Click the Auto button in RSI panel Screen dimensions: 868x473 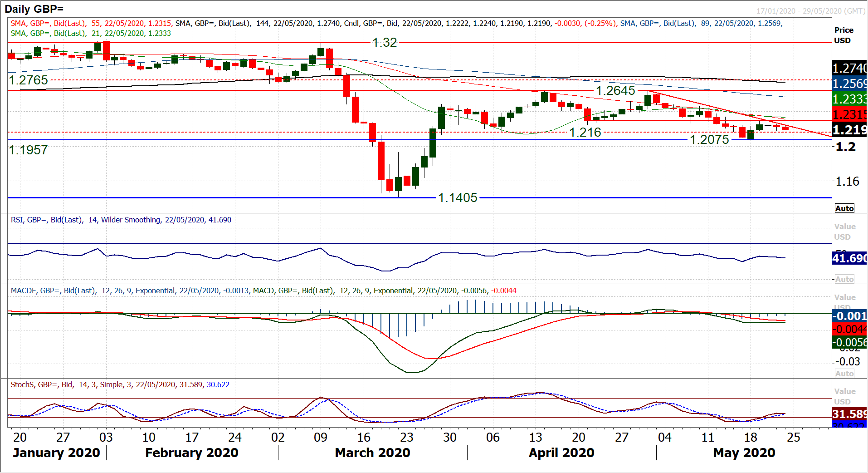[x=844, y=279]
